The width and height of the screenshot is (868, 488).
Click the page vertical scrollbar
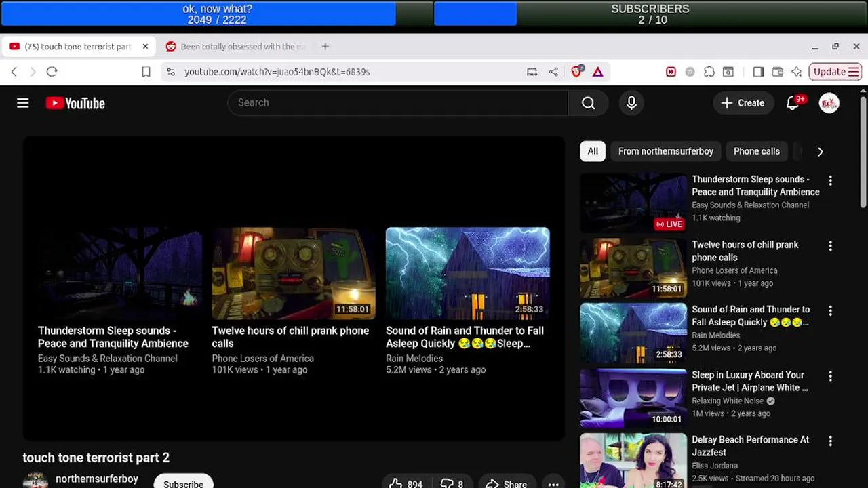[863, 152]
